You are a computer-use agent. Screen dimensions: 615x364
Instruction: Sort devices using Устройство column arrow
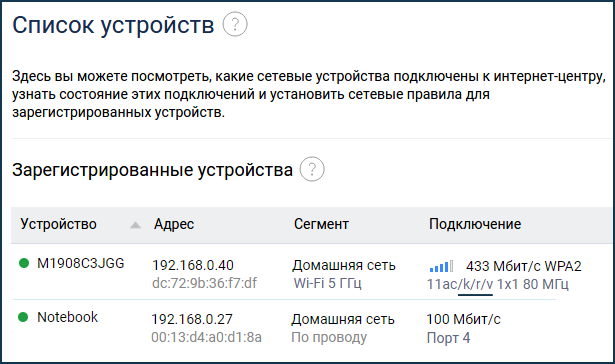point(135,225)
